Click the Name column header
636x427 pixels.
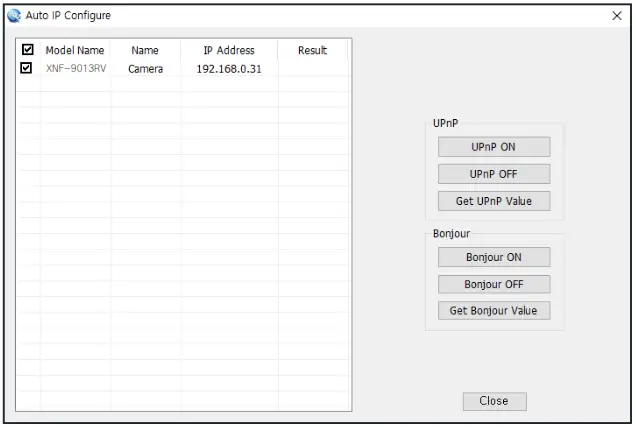[x=145, y=50]
